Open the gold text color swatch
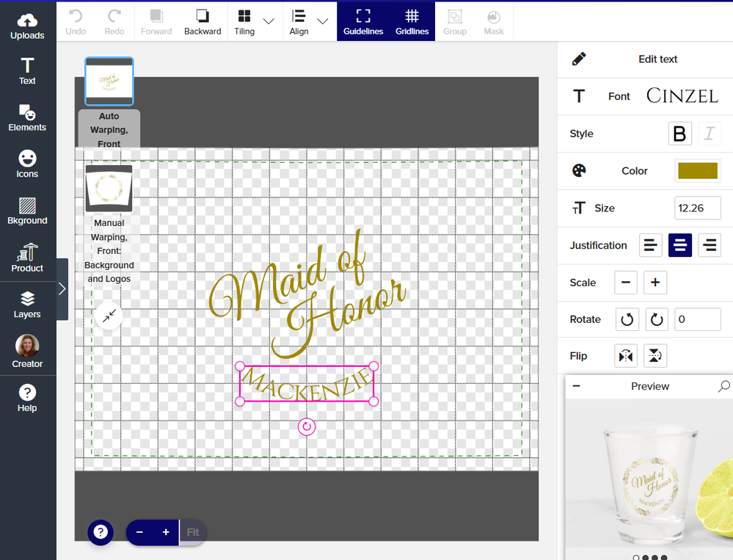Screen dimensions: 733x560 [x=697, y=171]
